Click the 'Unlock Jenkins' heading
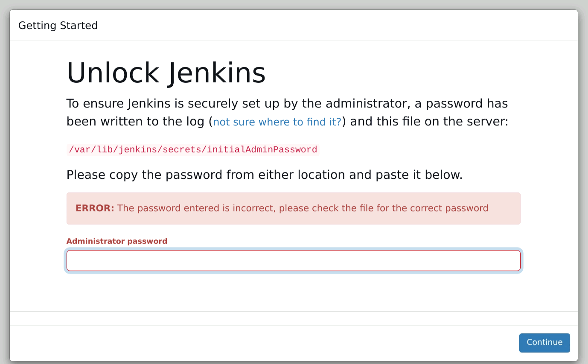This screenshot has height=364, width=588. 166,73
